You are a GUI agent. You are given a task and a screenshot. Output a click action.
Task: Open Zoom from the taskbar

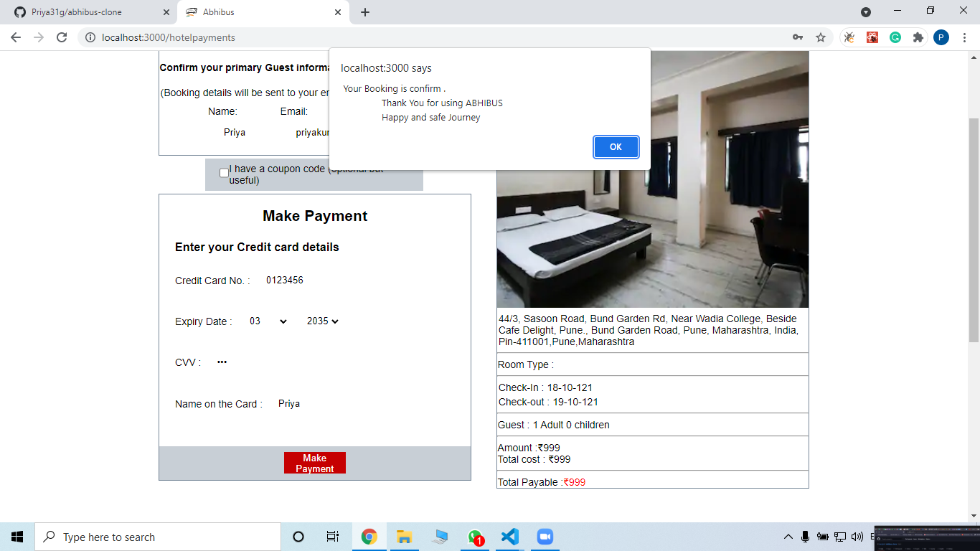click(x=545, y=537)
